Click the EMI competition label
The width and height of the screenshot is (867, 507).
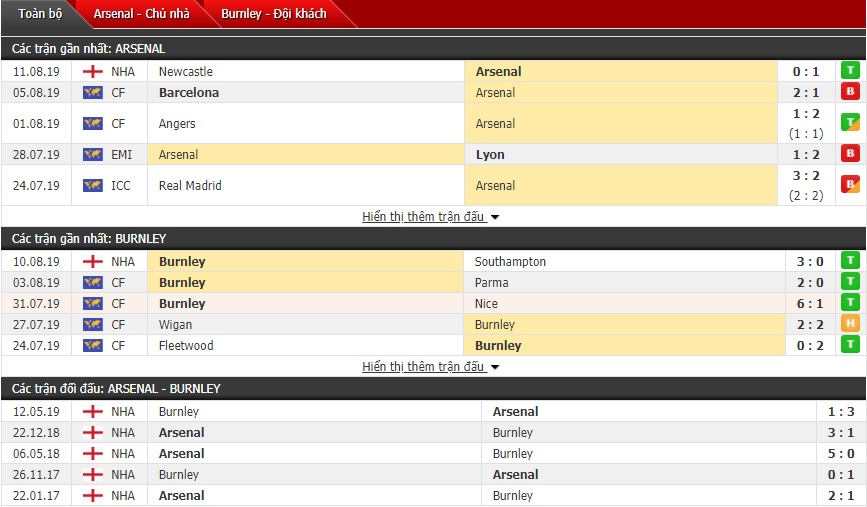122,154
